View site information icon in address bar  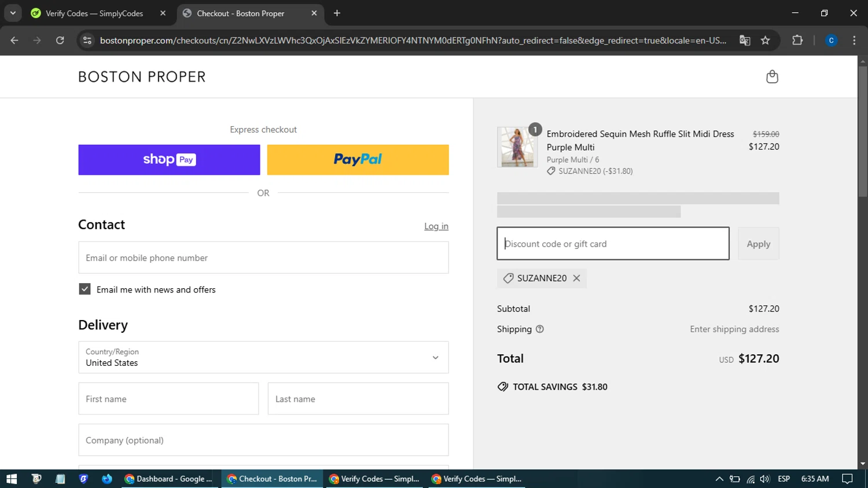(x=87, y=41)
